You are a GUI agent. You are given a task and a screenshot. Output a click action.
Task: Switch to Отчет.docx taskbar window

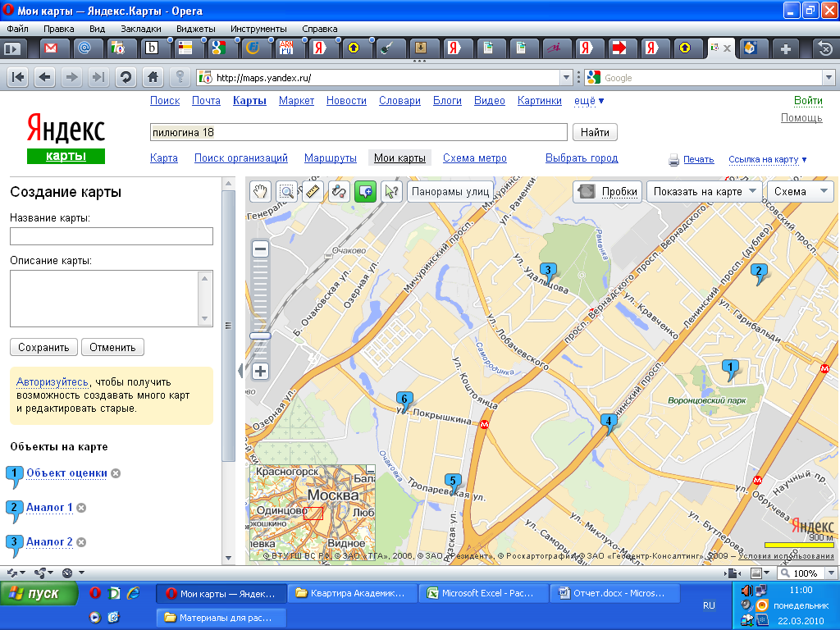[x=615, y=594]
